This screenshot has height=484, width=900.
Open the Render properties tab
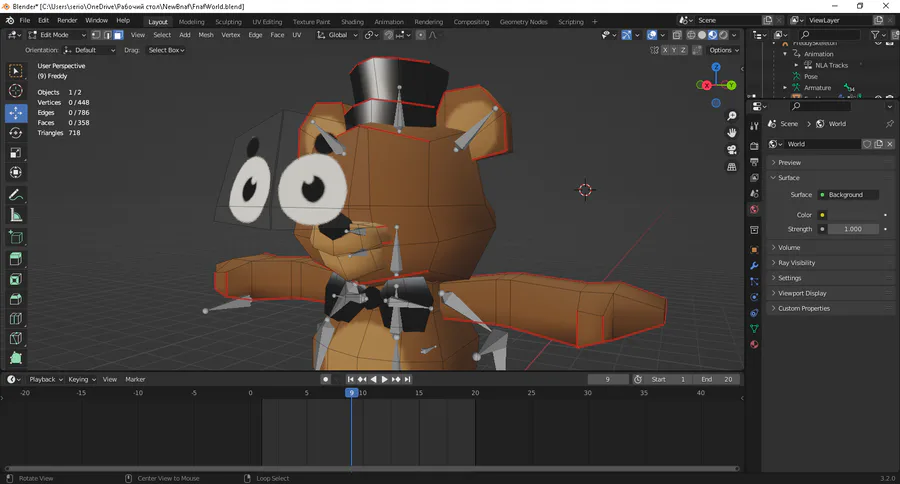point(754,146)
